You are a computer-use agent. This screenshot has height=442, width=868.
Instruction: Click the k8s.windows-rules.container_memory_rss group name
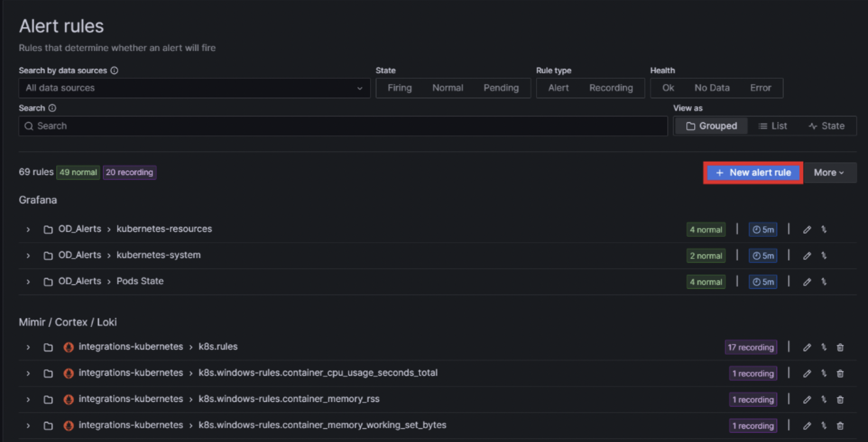coord(289,399)
